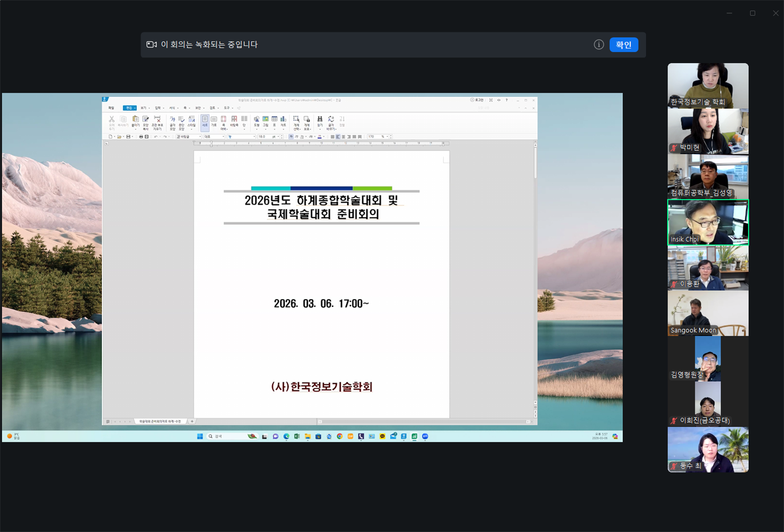Image resolution: width=784 pixels, height=532 pixels.
Task: Click the 확인 button on recording notice
Action: point(624,45)
